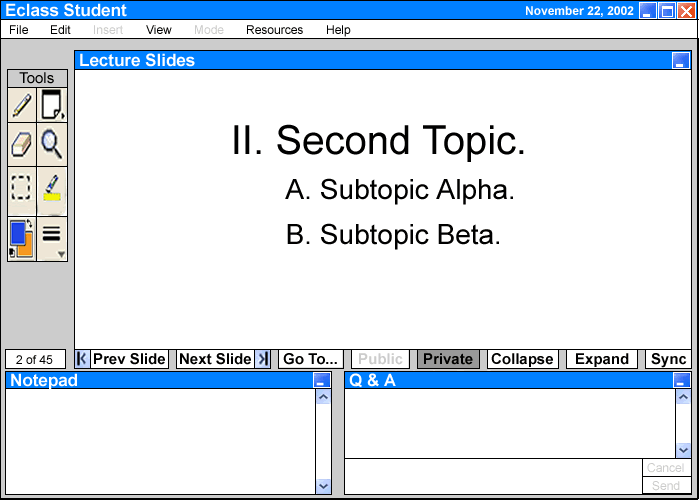Viewport: 700px width, 500px height.
Task: Switch to Public mode
Action: coord(380,359)
